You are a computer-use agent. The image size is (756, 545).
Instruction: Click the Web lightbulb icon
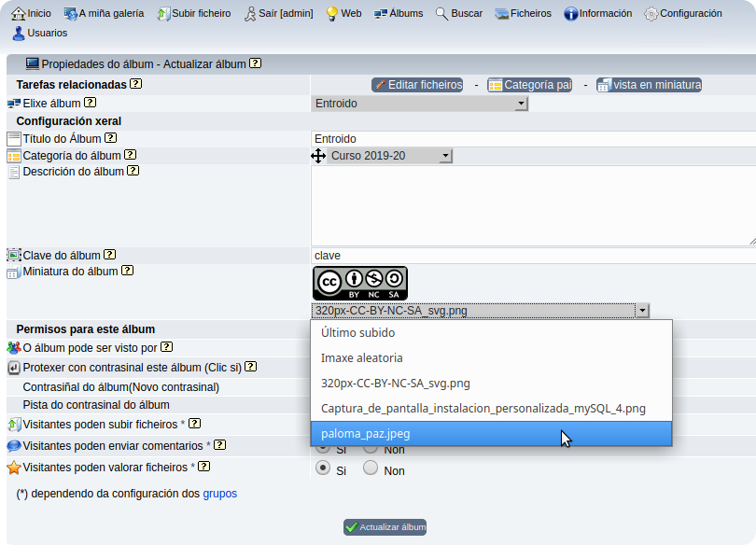tap(331, 14)
